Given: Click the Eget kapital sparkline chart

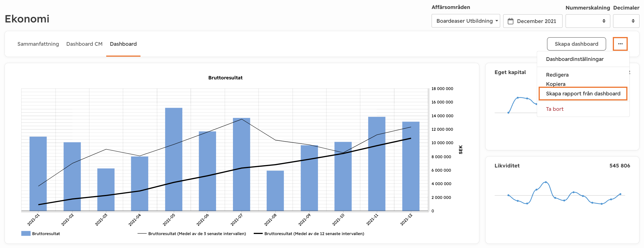Looking at the screenshot, I should pos(516,105).
